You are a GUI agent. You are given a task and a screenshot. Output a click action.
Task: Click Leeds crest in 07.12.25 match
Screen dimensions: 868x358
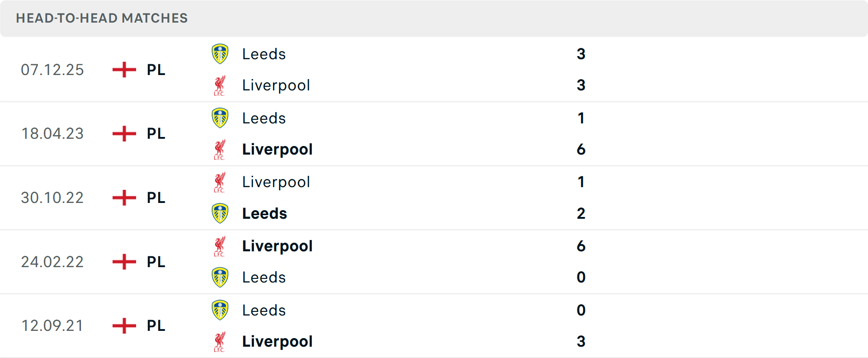220,54
